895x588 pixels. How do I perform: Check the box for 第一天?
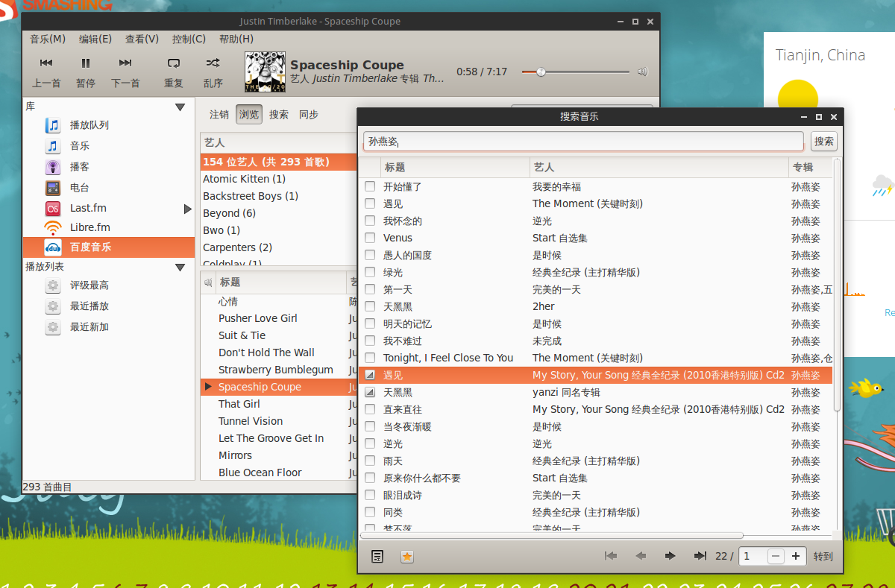370,289
